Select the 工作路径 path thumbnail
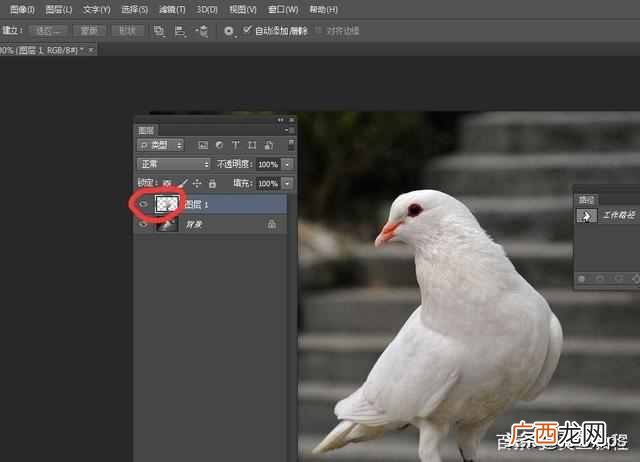 (x=587, y=215)
